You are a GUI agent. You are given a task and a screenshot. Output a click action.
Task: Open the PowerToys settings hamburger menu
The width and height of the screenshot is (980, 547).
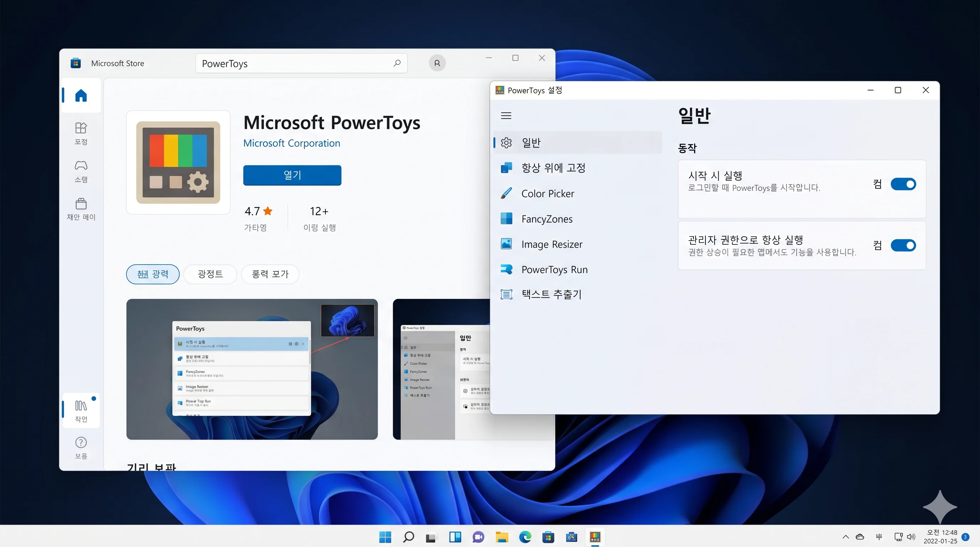(506, 116)
